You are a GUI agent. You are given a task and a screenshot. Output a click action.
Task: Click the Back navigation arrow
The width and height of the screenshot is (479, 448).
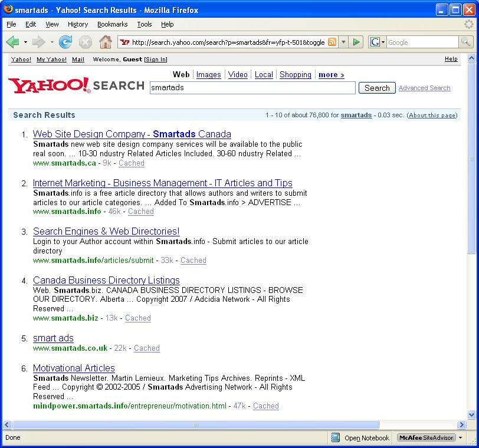(x=13, y=42)
